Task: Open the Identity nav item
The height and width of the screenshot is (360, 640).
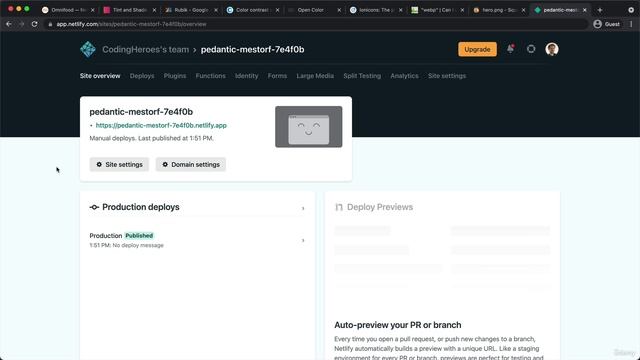Action: point(247,76)
